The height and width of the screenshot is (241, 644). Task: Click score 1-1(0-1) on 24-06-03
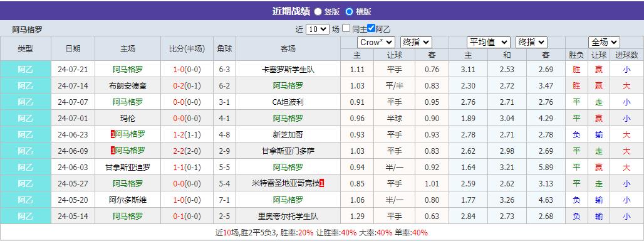(x=187, y=168)
